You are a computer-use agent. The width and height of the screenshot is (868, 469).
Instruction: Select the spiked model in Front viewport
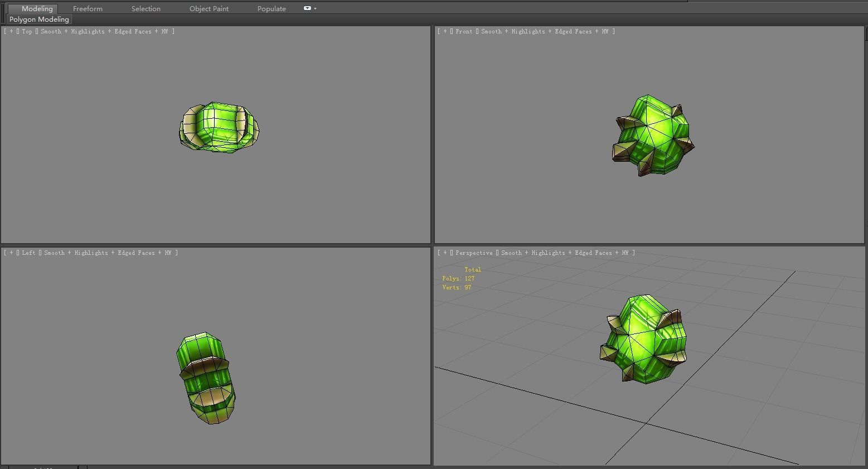653,136
